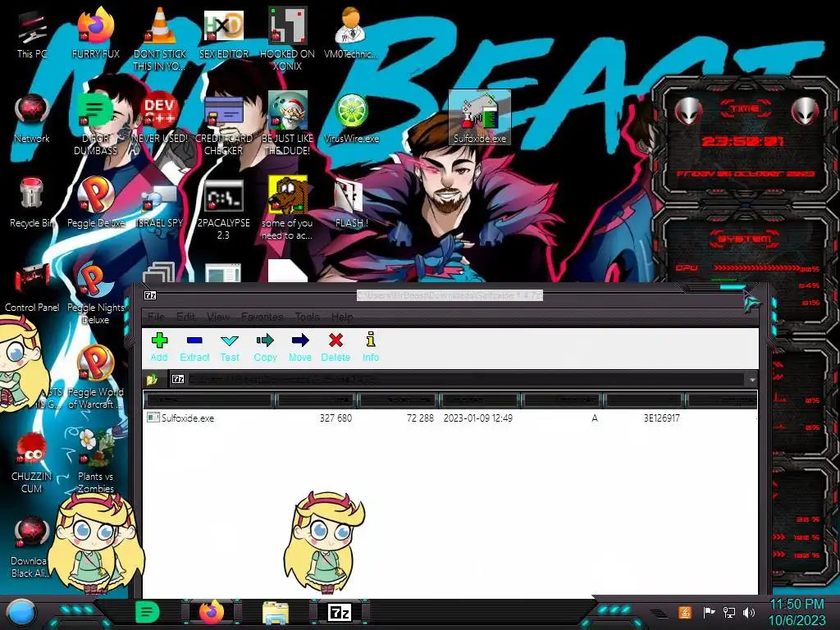
Task: Open Info for the archive
Action: [x=370, y=347]
